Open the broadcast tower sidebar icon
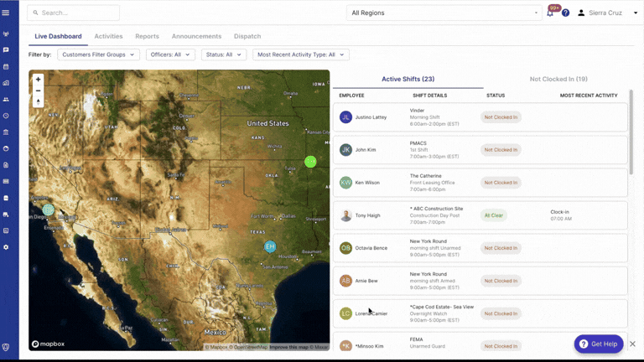 pyautogui.click(x=6, y=34)
